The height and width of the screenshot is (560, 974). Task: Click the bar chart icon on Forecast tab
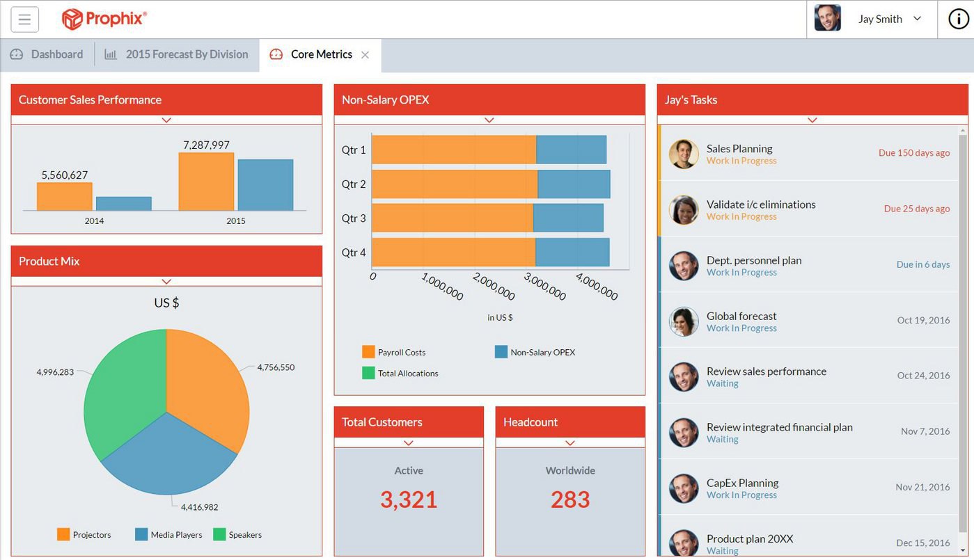(x=111, y=54)
